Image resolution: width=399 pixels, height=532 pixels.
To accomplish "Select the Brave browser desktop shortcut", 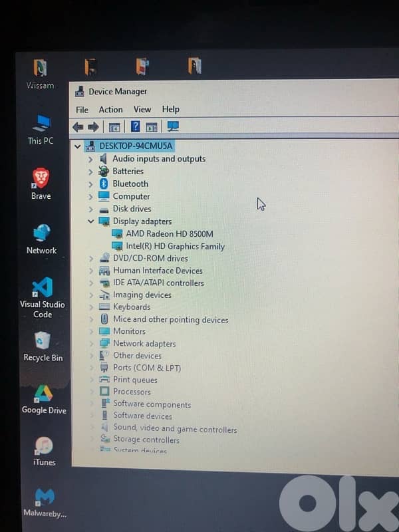I will click(41, 184).
